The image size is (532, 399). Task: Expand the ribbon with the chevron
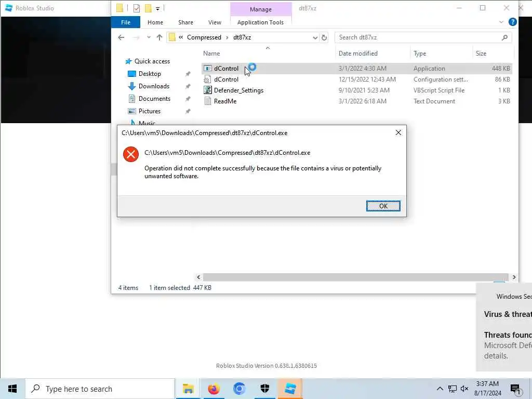click(501, 22)
